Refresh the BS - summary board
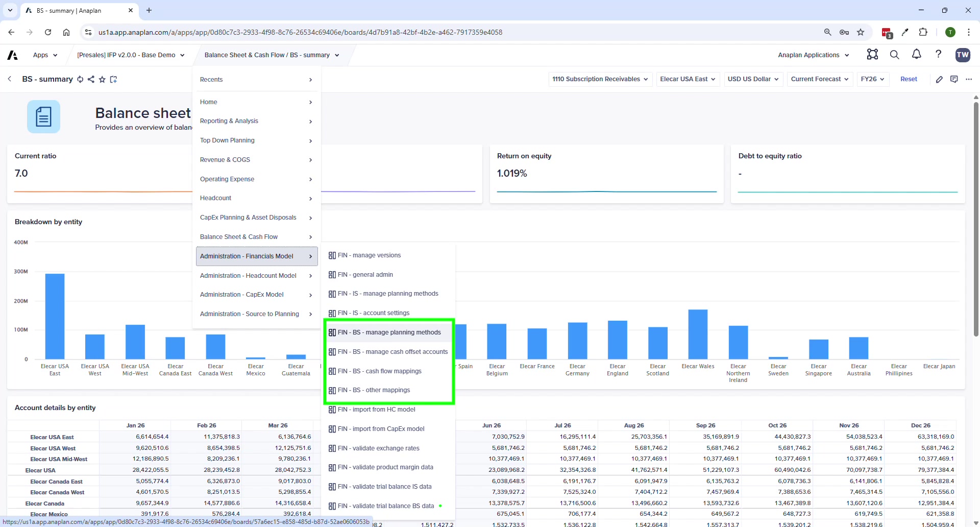This screenshot has width=980, height=527. [x=80, y=80]
